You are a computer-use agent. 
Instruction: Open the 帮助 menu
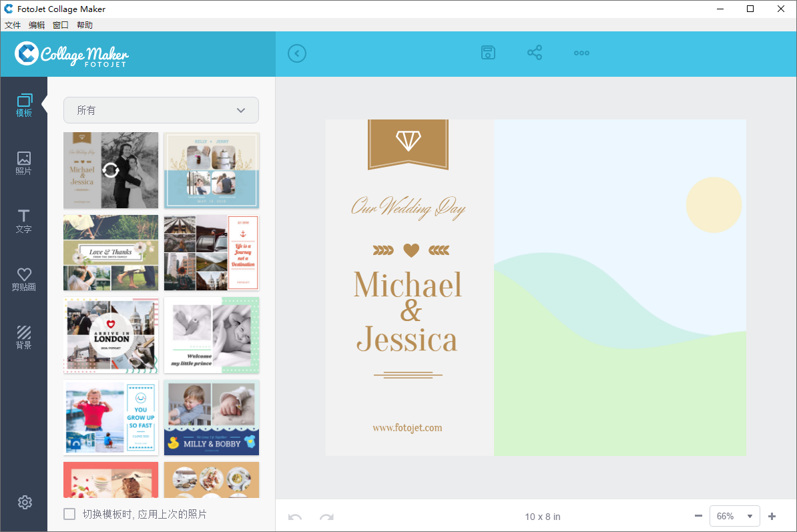(x=85, y=25)
